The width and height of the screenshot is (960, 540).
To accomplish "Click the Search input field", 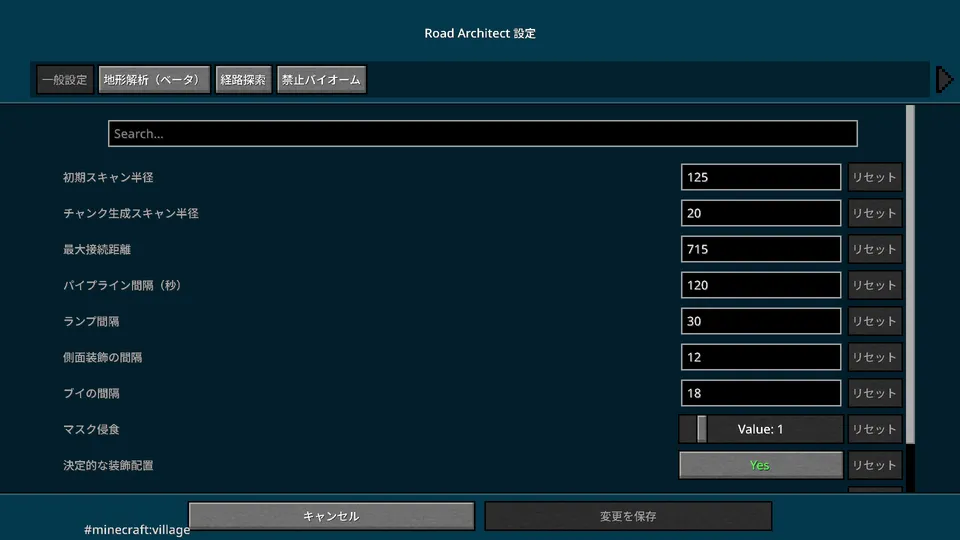I will pyautogui.click(x=482, y=134).
